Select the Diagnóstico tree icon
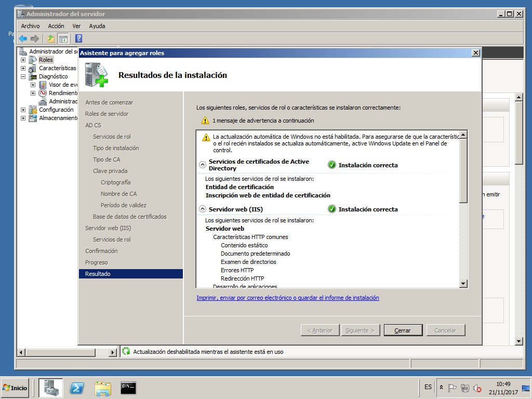 pyautogui.click(x=33, y=77)
